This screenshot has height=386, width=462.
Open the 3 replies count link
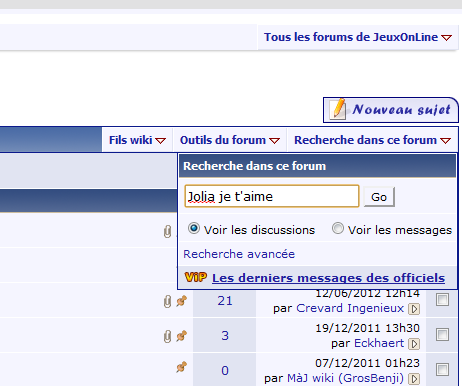click(225, 336)
